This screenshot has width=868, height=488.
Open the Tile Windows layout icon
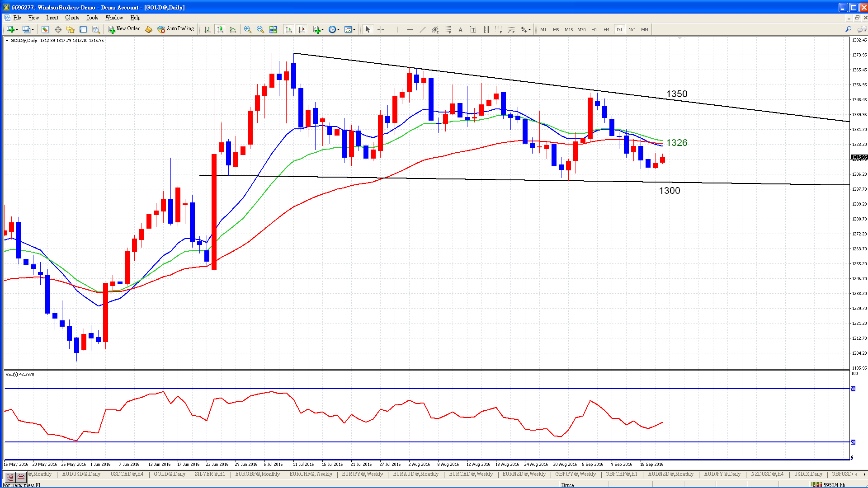(273, 29)
